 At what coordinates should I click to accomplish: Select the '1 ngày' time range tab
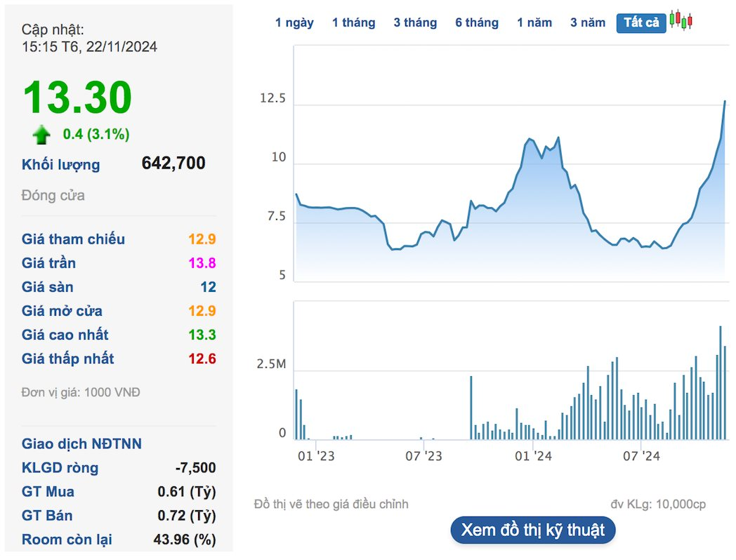click(294, 22)
